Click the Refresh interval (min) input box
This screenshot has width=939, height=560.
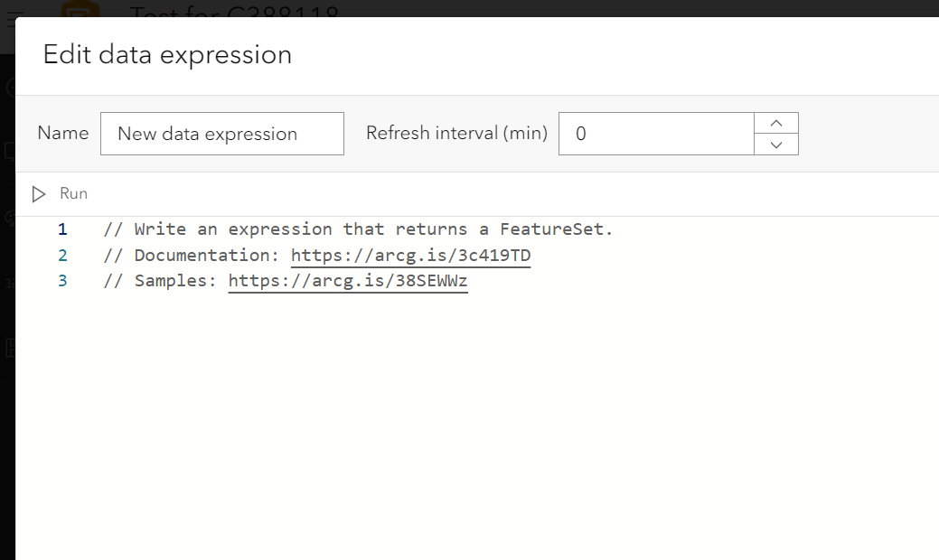(657, 133)
